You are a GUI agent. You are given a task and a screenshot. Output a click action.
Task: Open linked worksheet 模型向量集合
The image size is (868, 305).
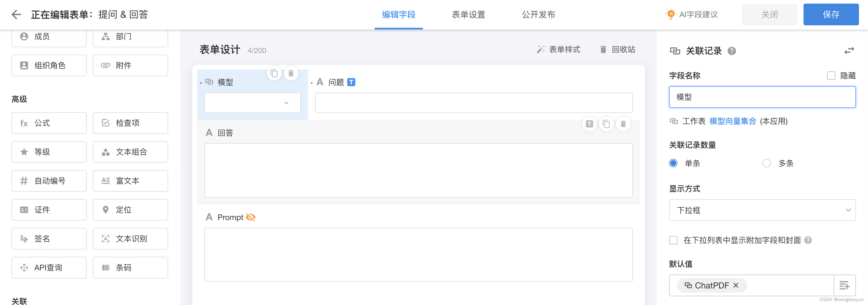point(733,121)
